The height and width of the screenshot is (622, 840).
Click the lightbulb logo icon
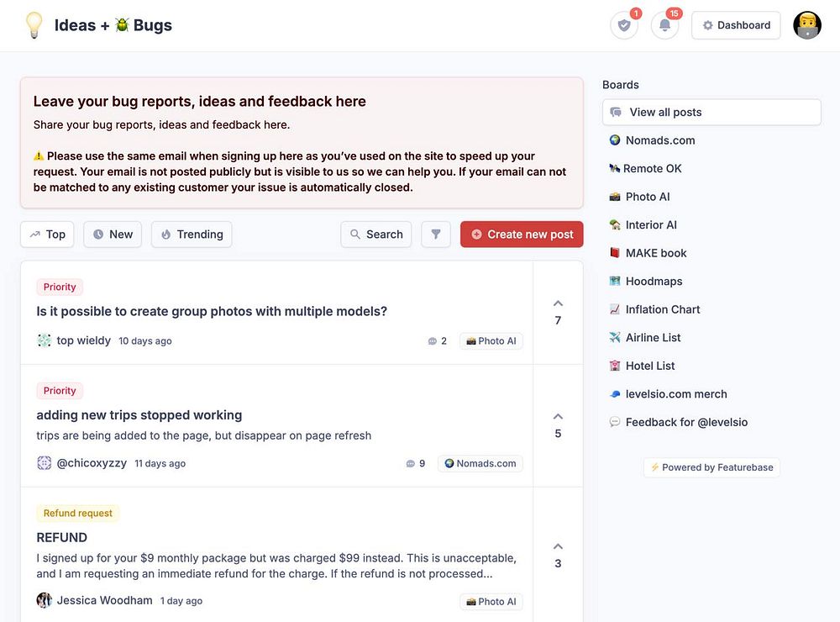pos(34,25)
